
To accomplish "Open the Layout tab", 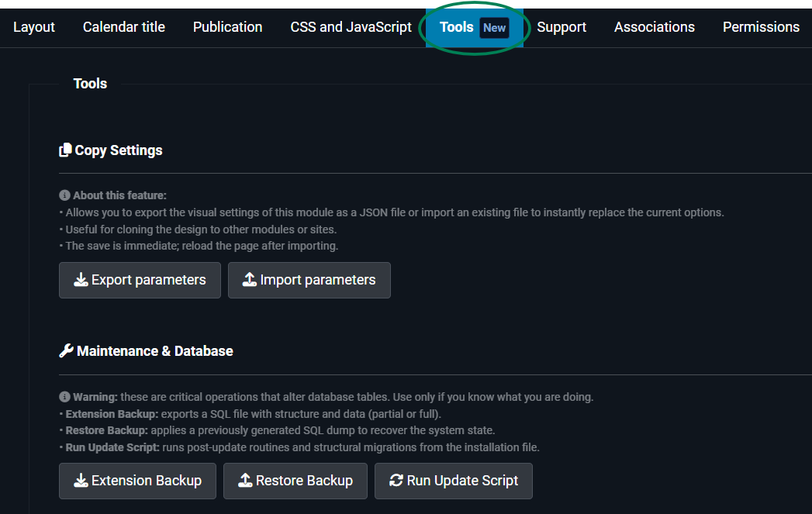I will pyautogui.click(x=33, y=27).
